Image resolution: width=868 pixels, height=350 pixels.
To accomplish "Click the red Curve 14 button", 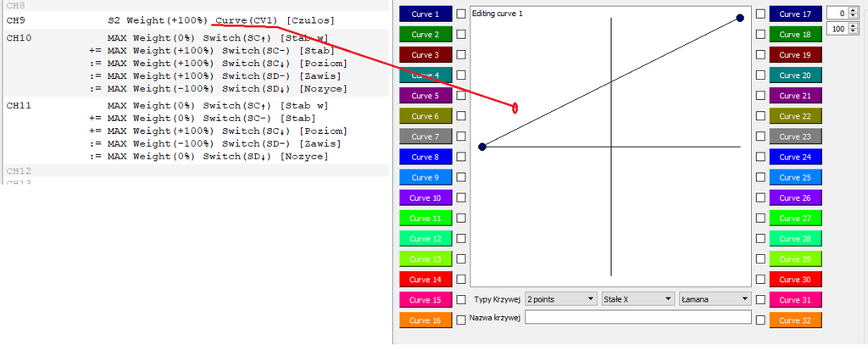I will 425,280.
